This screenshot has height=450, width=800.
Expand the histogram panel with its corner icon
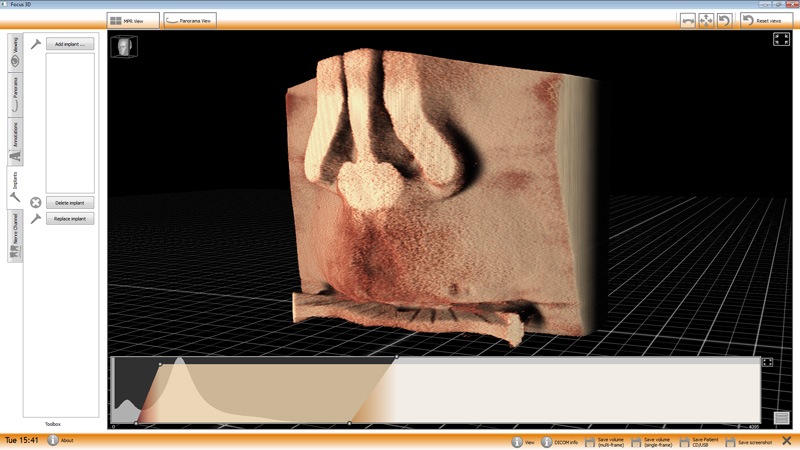point(767,363)
